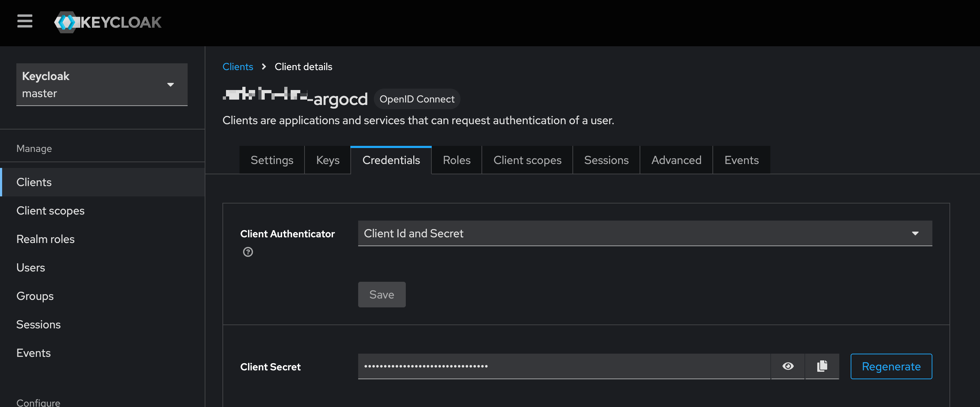The width and height of the screenshot is (980, 407).
Task: Click the Keycloak logo
Action: [x=108, y=22]
